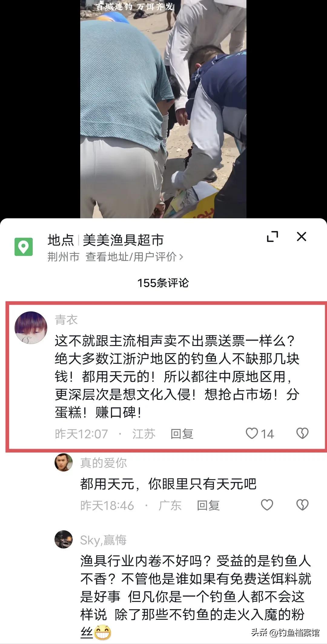Image resolution: width=327 pixels, height=644 pixels.
Task: Open 美美渔具超市 location title
Action: 123,240
